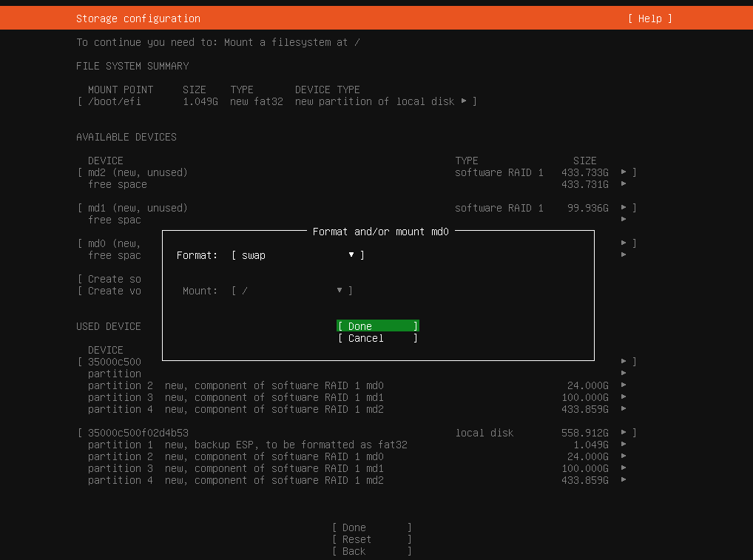Expand the md2 (new, unused) device entry
753x560 pixels.
pos(138,172)
